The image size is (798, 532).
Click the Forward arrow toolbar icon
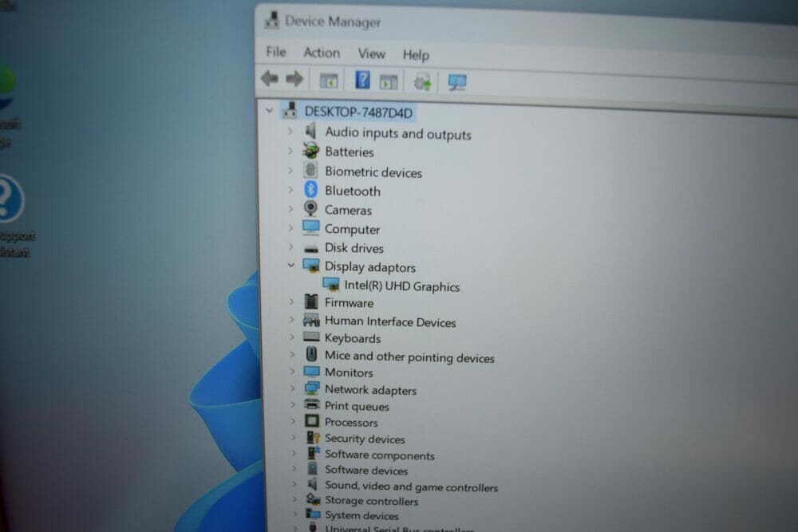click(x=294, y=79)
